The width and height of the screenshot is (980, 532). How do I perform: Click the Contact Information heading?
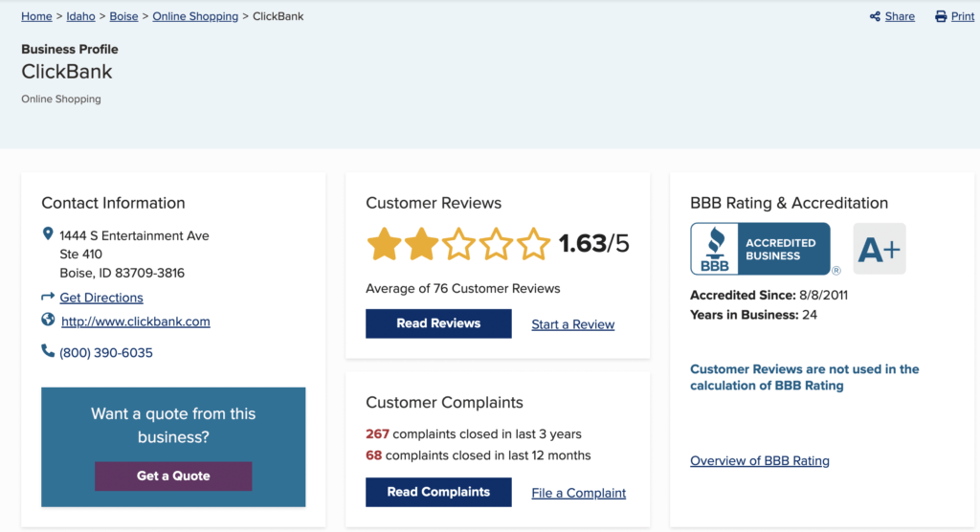(x=113, y=203)
